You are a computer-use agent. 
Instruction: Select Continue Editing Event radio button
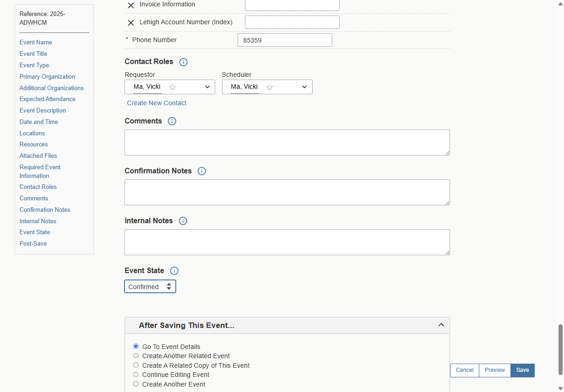(x=136, y=374)
